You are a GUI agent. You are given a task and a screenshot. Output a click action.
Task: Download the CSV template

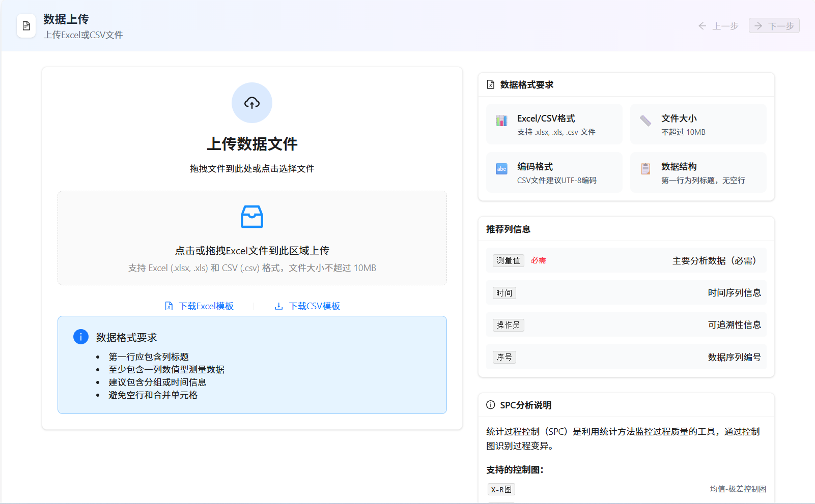[307, 306]
